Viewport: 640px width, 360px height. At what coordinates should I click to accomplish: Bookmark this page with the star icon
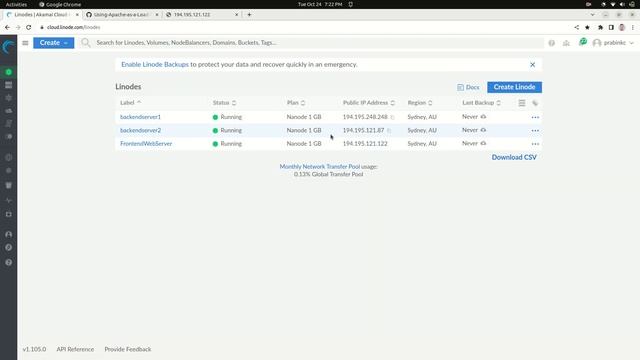tap(587, 27)
